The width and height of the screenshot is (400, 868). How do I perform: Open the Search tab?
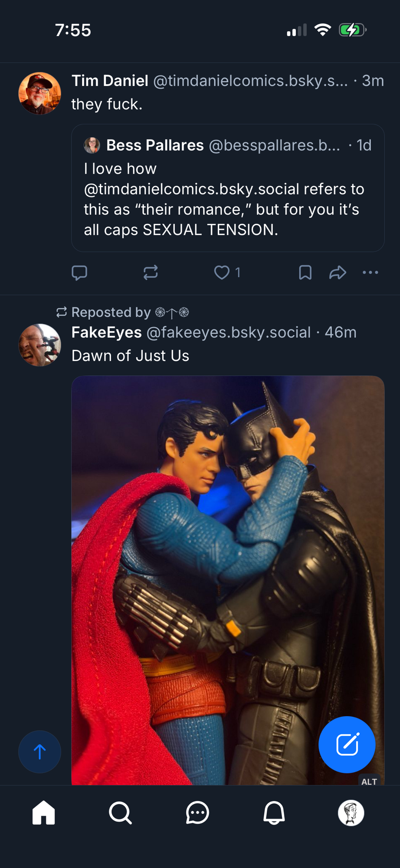pos(120,813)
